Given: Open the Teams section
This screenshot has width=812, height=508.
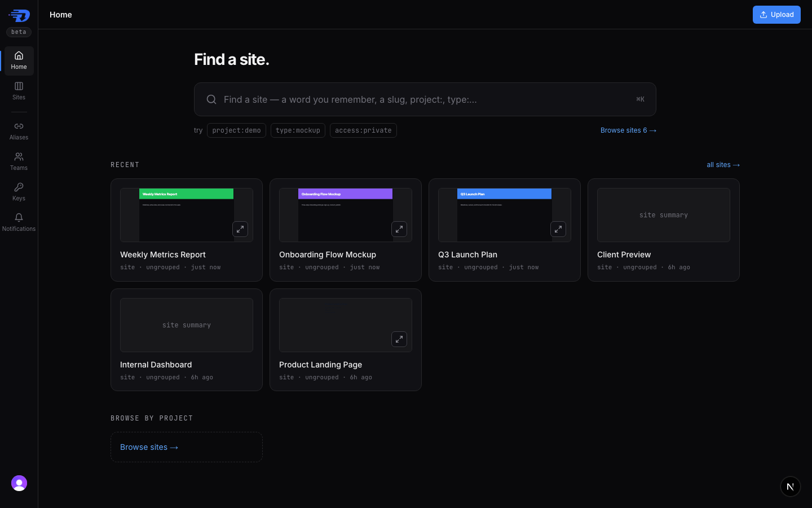Looking at the screenshot, I should click(x=19, y=161).
